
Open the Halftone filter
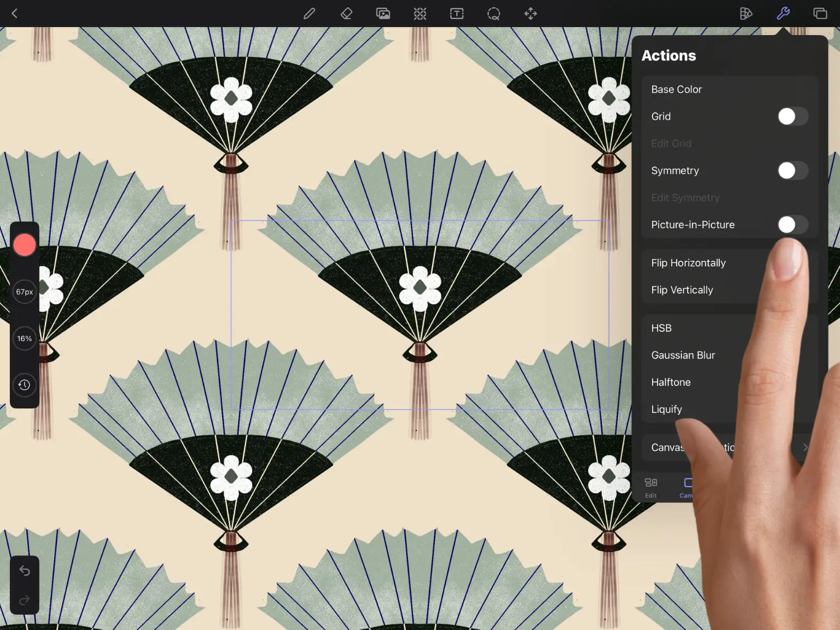[730, 382]
